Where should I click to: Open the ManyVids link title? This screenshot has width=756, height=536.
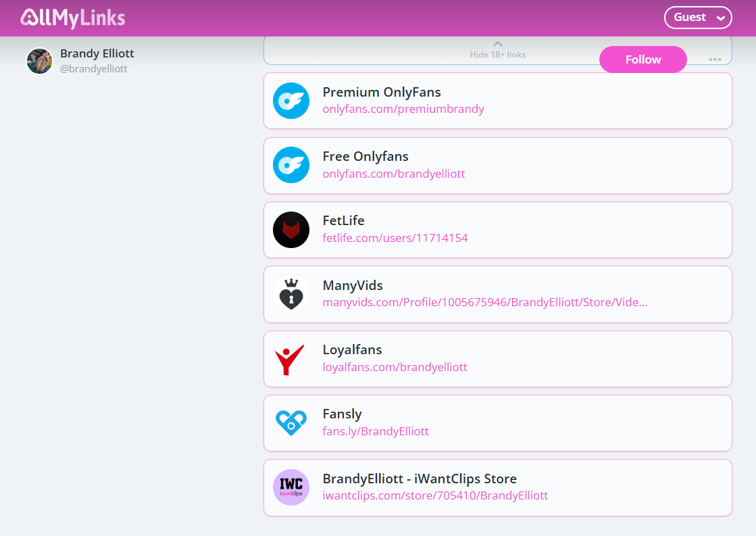(353, 285)
